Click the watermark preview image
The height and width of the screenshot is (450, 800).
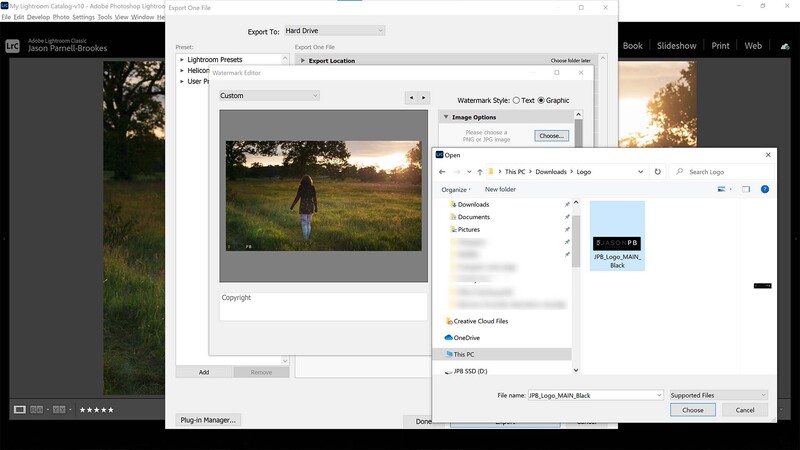click(x=323, y=196)
